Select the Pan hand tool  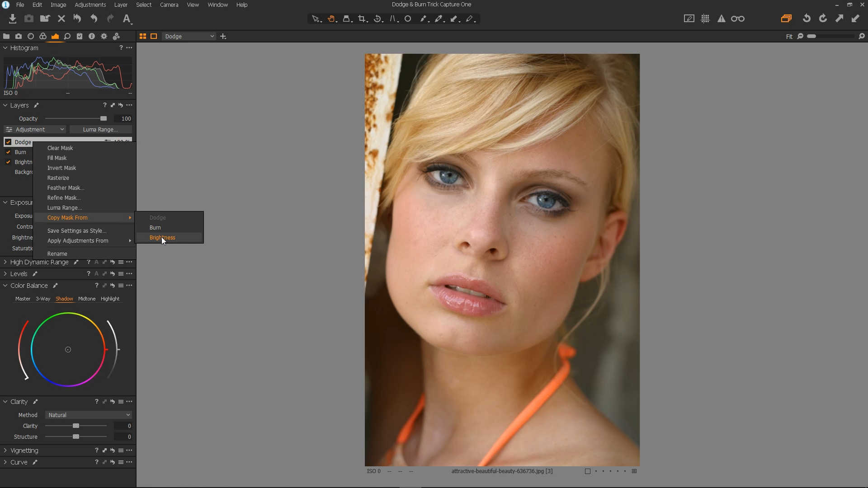[x=331, y=19]
